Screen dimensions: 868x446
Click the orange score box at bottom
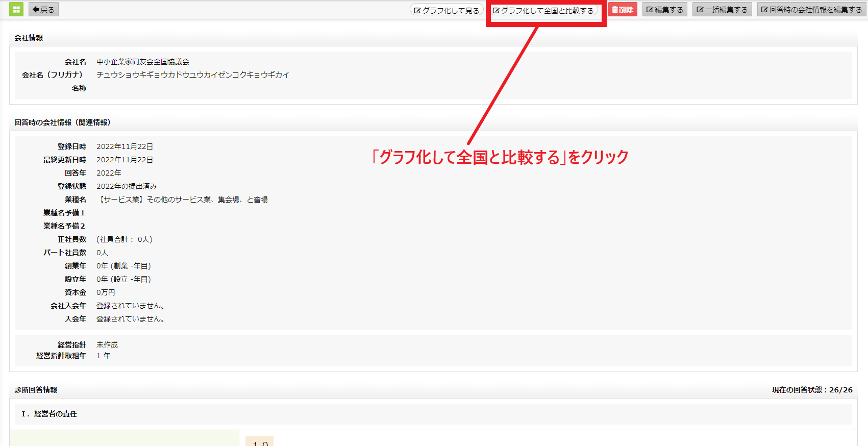click(260, 442)
